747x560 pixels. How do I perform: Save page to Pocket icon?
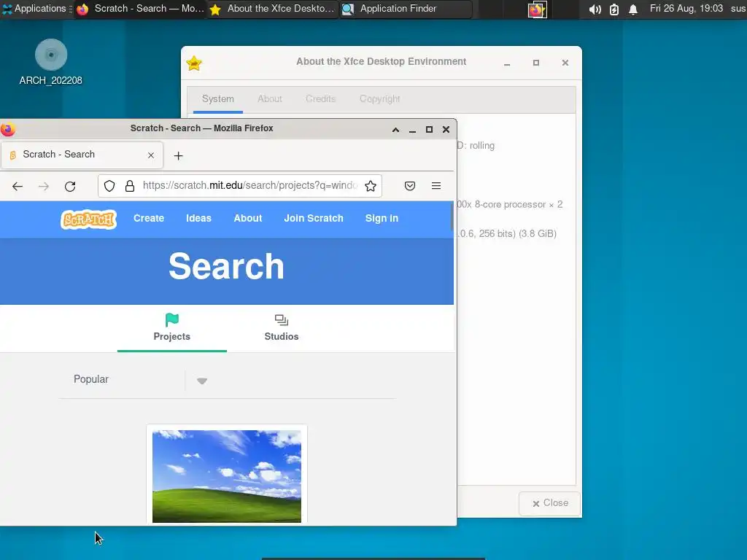coord(410,186)
